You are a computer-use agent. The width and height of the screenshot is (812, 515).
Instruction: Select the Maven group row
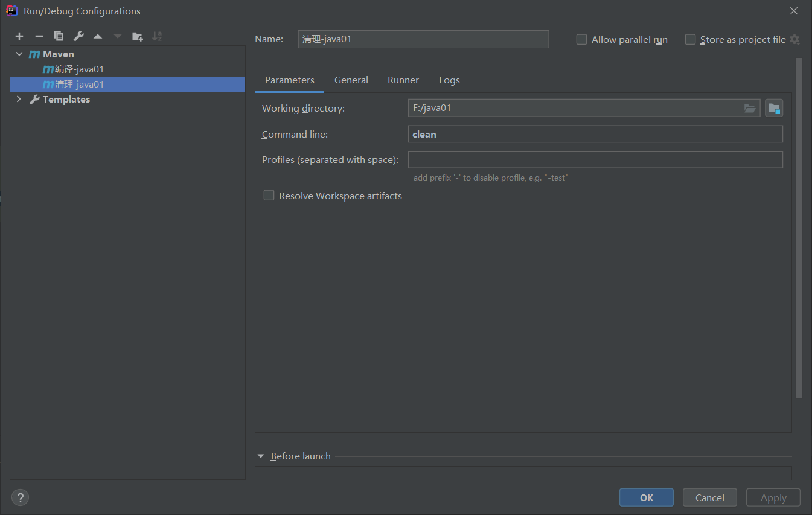coord(127,54)
